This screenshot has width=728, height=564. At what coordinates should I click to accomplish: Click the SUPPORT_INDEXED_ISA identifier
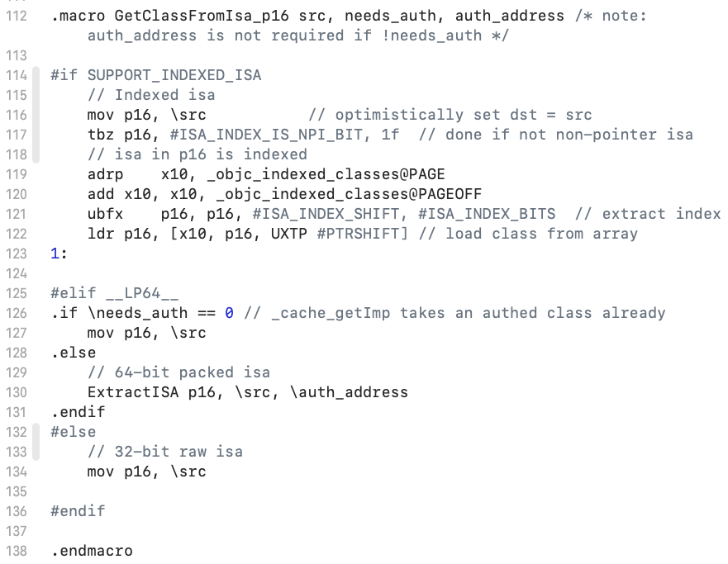click(174, 75)
